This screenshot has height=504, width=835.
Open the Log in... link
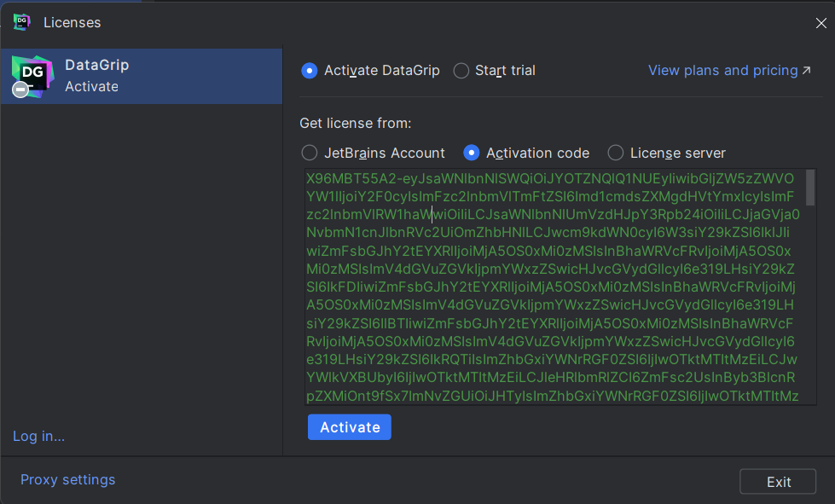39,437
